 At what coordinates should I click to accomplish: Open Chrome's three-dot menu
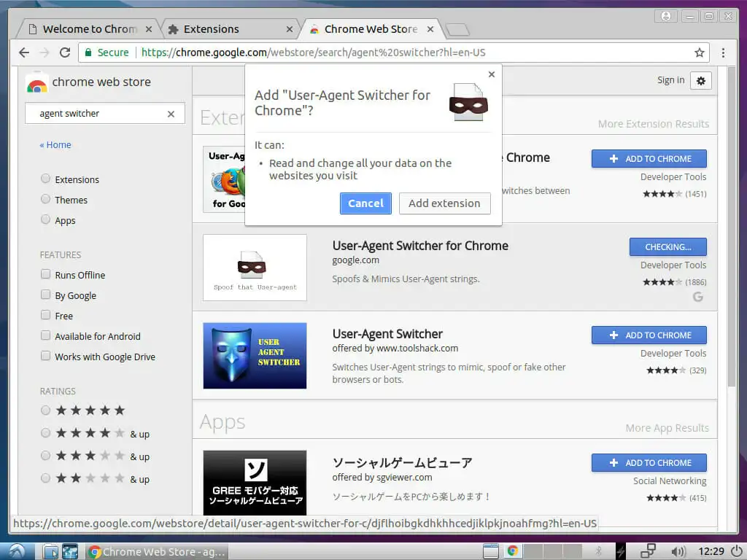723,52
